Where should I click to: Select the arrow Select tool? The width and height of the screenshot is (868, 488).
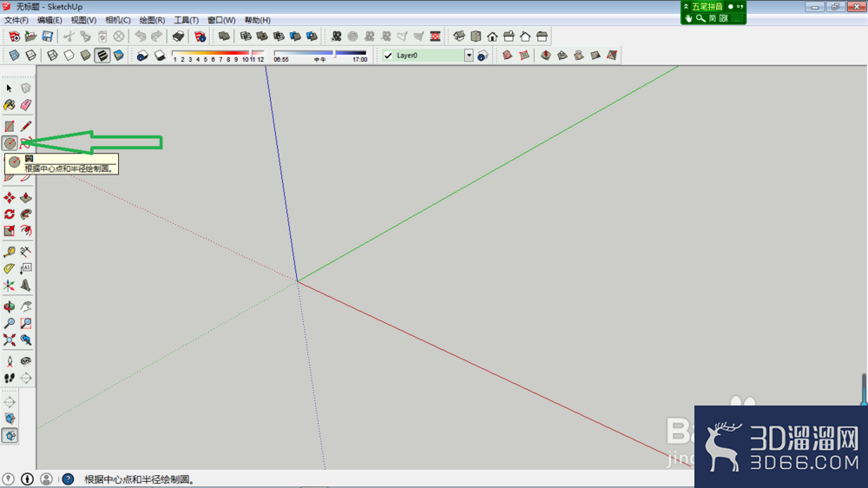point(10,89)
